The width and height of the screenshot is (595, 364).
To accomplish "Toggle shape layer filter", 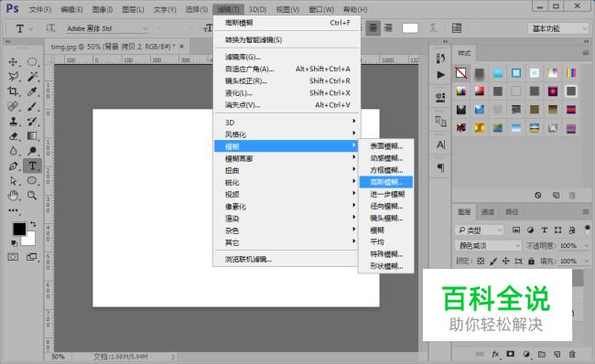I will click(x=557, y=230).
